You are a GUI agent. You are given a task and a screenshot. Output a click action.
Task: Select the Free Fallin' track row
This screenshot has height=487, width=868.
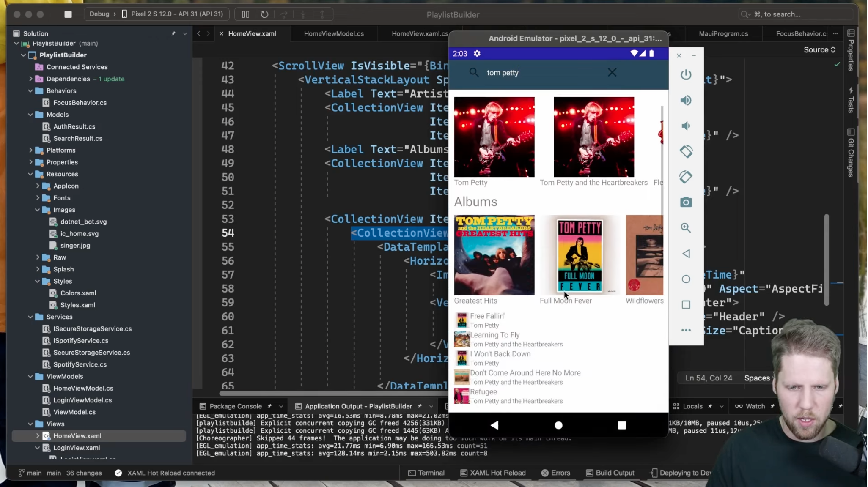(x=558, y=320)
